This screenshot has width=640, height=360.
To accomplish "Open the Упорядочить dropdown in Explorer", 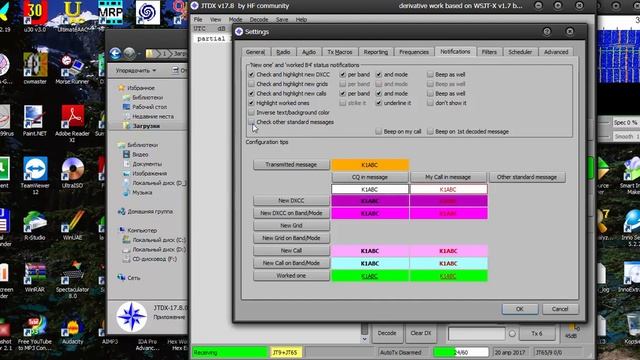I will pyautogui.click(x=136, y=70).
